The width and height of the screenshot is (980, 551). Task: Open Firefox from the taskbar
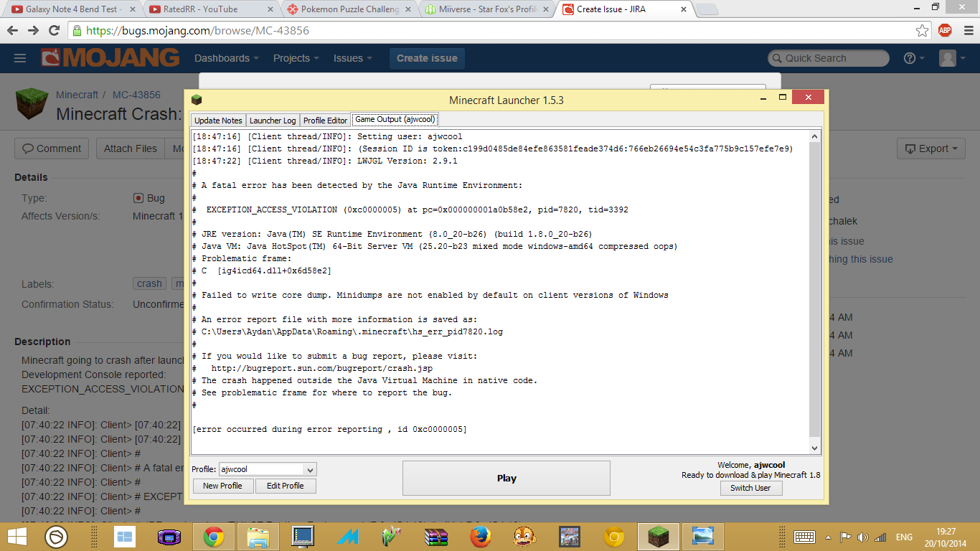[481, 537]
